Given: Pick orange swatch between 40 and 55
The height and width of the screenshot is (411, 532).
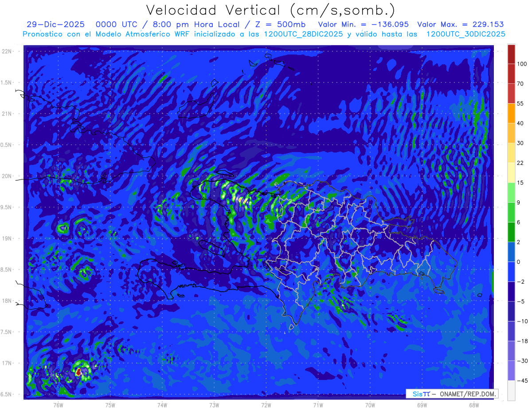Looking at the screenshot, I should [511, 113].
